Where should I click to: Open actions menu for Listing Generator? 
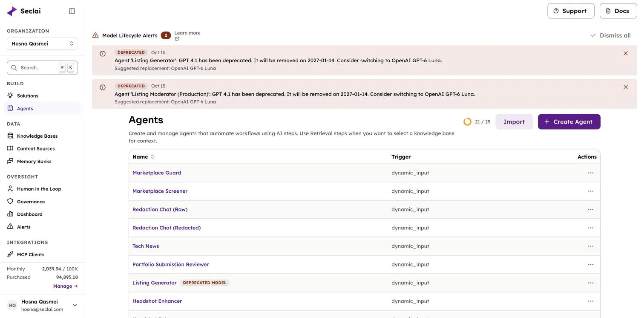click(x=591, y=283)
